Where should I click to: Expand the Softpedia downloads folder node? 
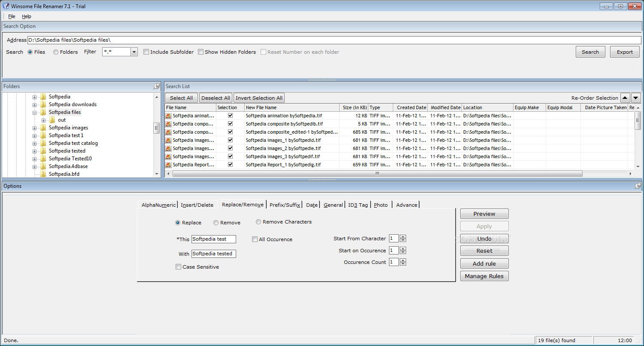tap(35, 104)
